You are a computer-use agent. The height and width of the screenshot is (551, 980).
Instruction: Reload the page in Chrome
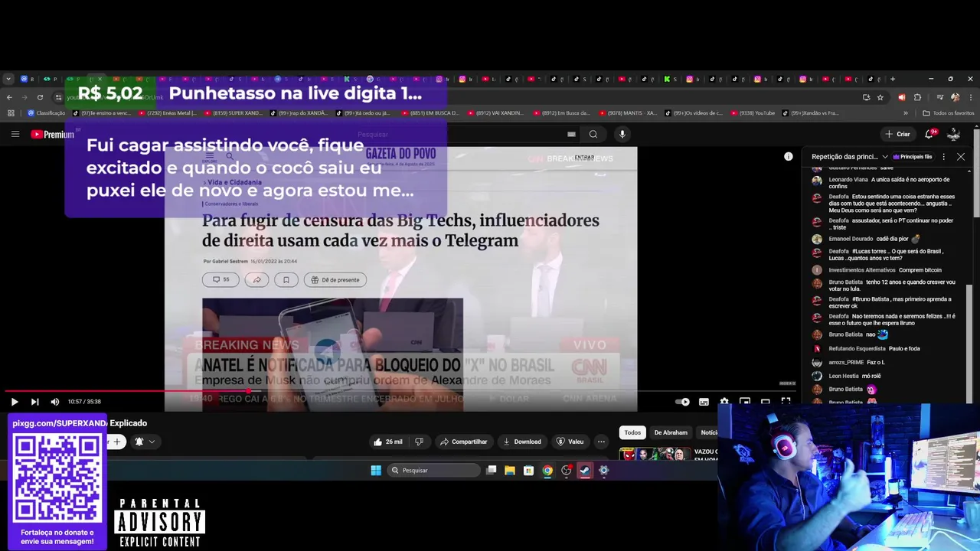click(x=40, y=97)
